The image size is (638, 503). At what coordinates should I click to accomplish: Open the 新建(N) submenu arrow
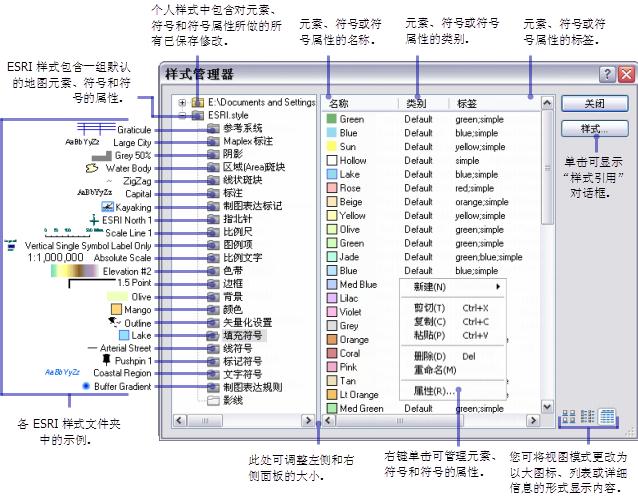498,286
